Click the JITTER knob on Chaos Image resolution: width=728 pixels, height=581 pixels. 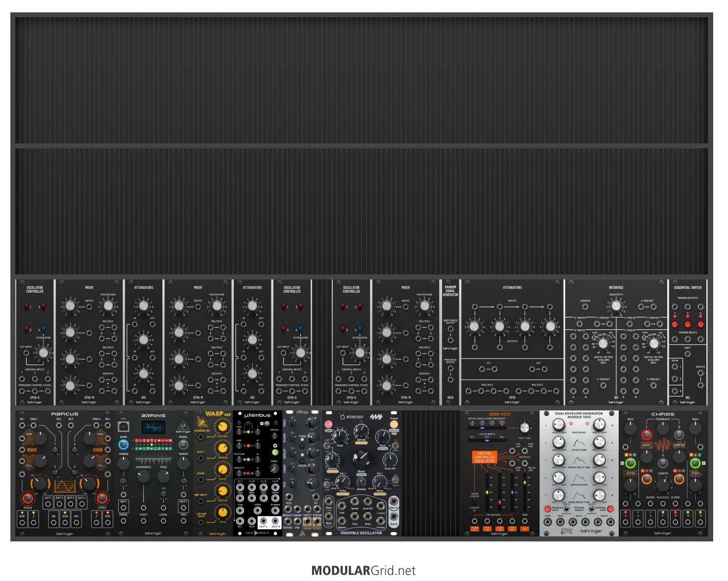[630, 485]
